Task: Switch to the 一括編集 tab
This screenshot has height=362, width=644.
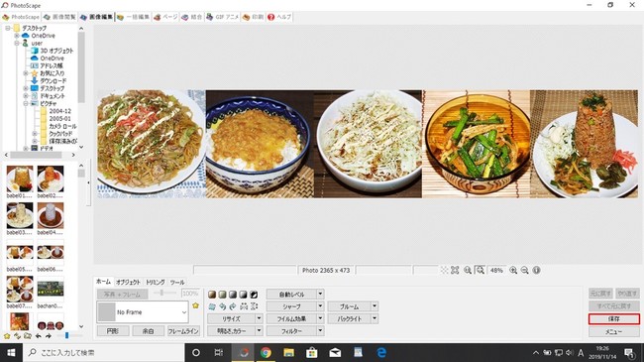Action: [133, 17]
